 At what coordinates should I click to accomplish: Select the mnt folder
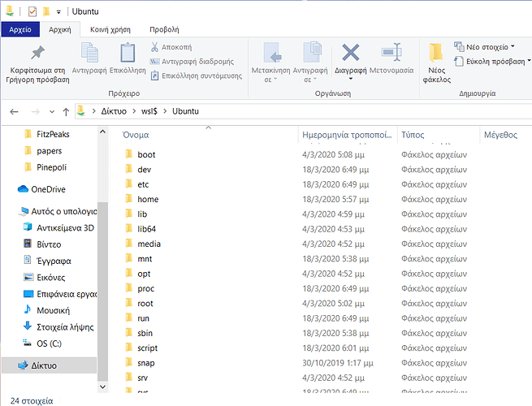tap(145, 259)
